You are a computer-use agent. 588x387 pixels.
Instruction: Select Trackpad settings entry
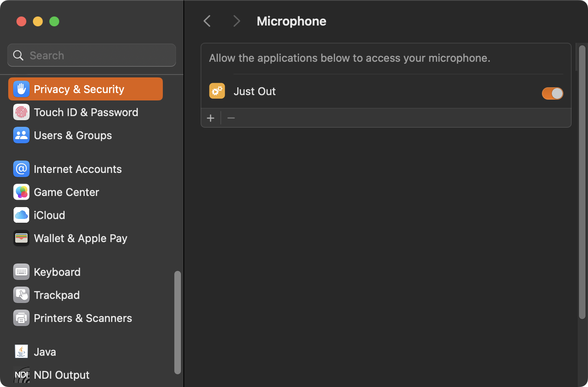[86, 295]
